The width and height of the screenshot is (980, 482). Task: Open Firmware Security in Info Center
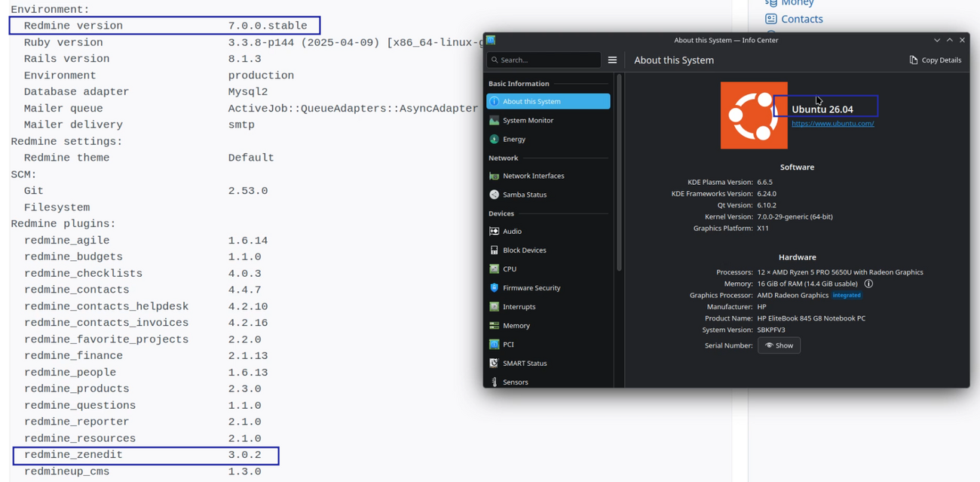pos(548,287)
